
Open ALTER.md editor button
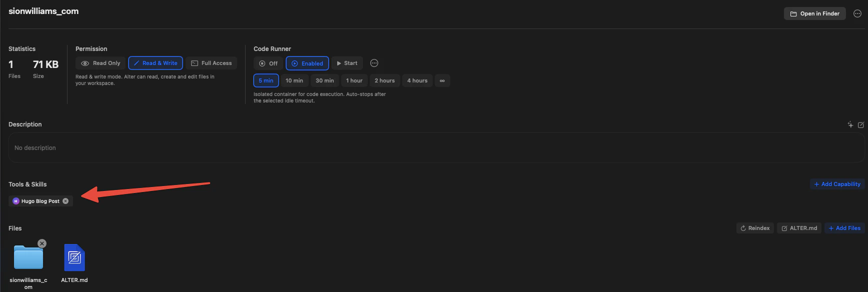(799, 228)
